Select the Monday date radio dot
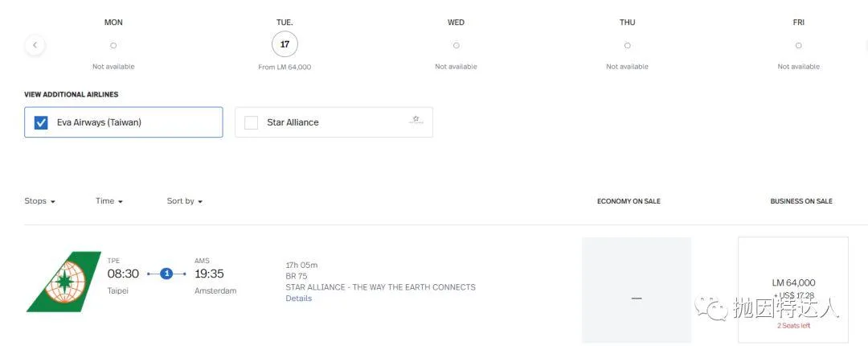This screenshot has width=868, height=346. point(113,46)
